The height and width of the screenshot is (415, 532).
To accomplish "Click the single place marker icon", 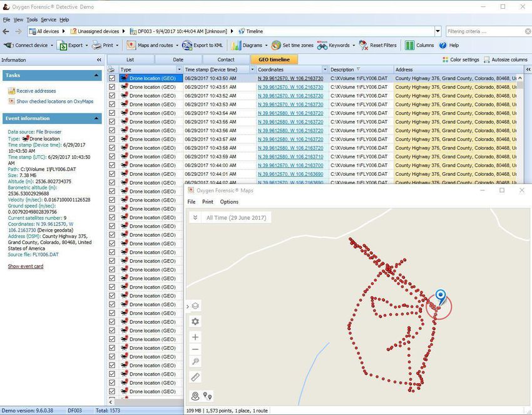I will pyautogui.click(x=195, y=396).
